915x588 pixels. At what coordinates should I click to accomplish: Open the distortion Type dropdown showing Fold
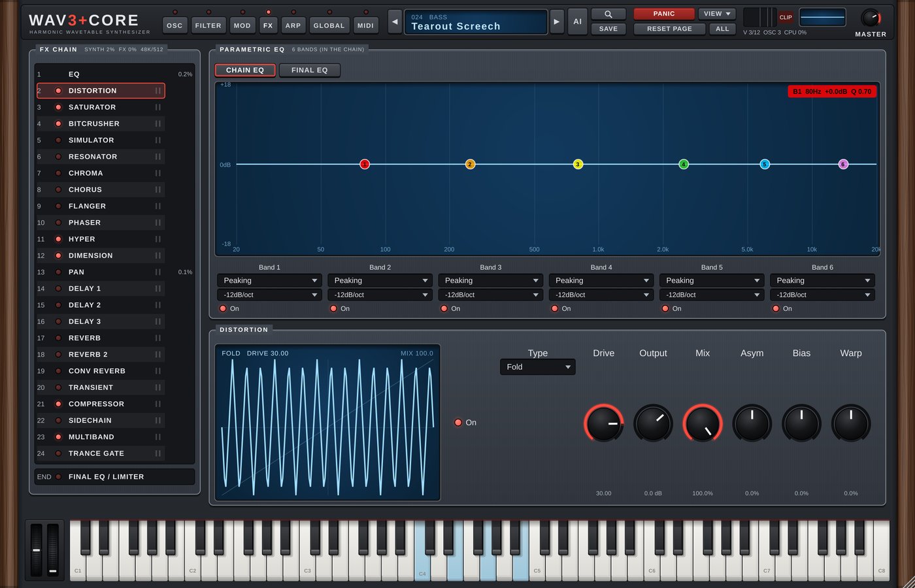point(537,367)
